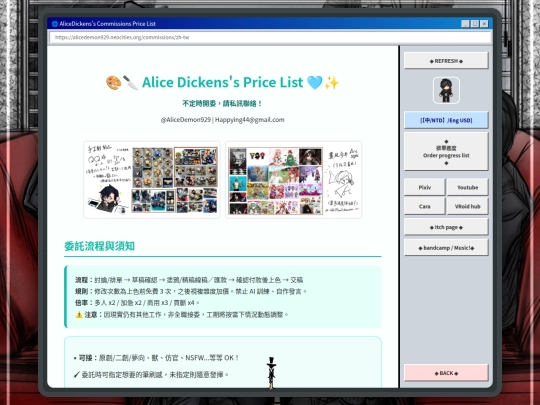Maximize the Commissions Price List window

[x=475, y=23]
